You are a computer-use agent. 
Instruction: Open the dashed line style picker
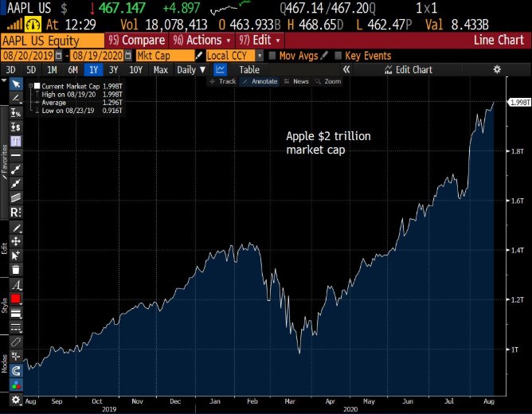click(x=16, y=327)
